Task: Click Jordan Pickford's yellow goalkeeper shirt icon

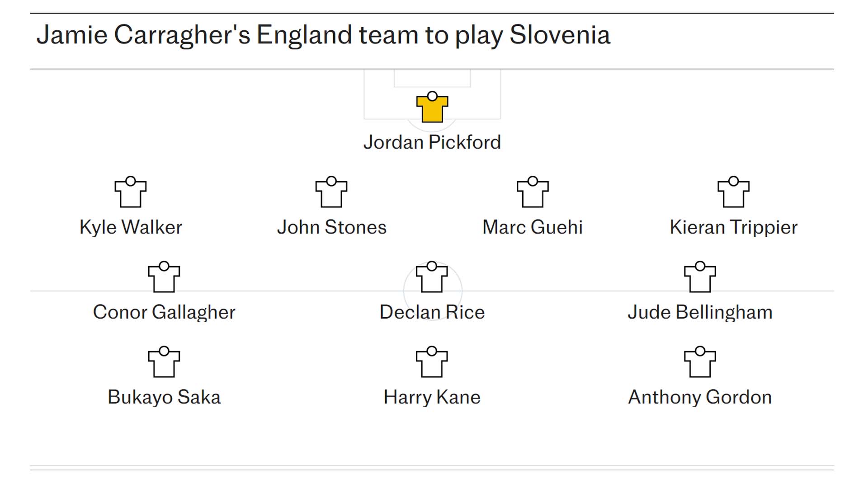Action: pyautogui.click(x=432, y=107)
